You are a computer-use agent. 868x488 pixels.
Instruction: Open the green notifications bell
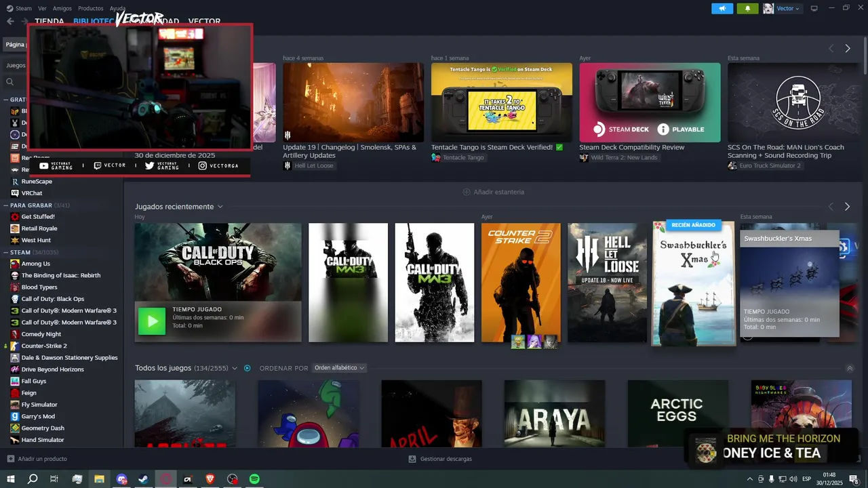pyautogui.click(x=747, y=8)
